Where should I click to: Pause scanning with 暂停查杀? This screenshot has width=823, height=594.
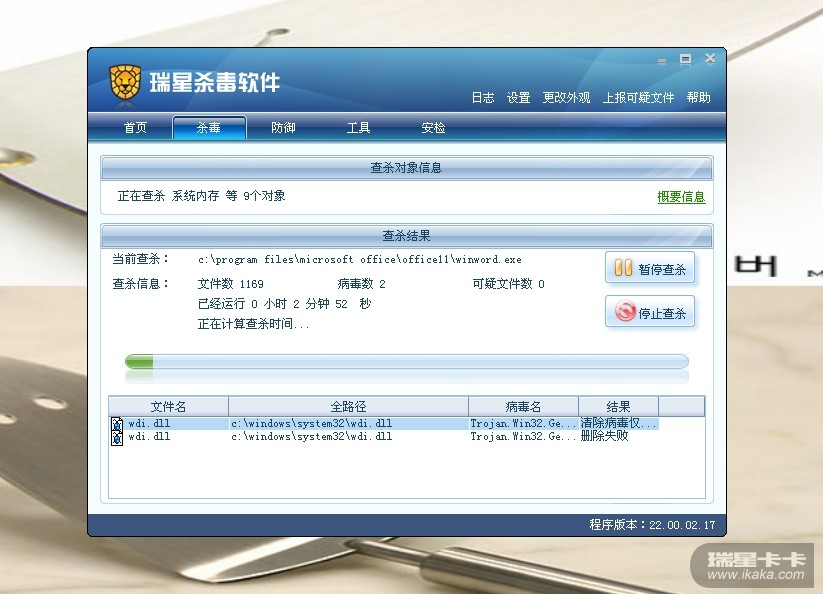[650, 268]
